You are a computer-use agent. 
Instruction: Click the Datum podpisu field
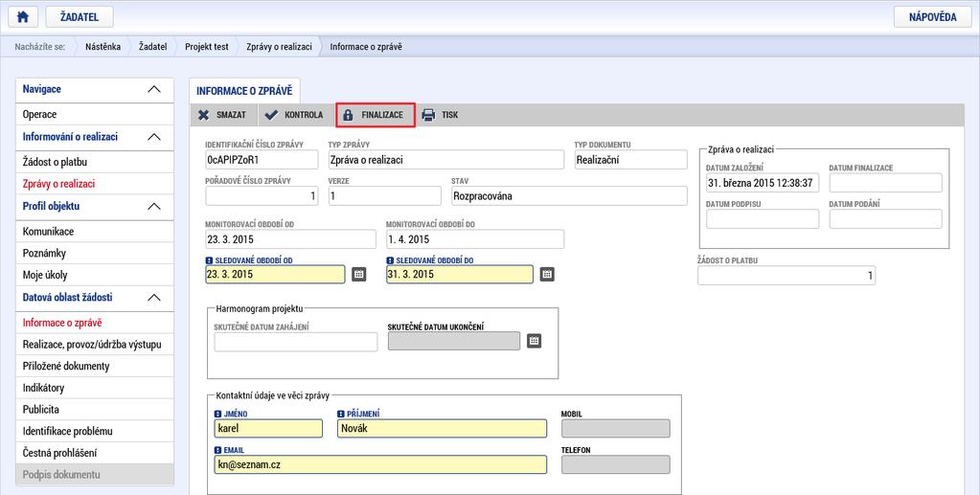pyautogui.click(x=763, y=218)
